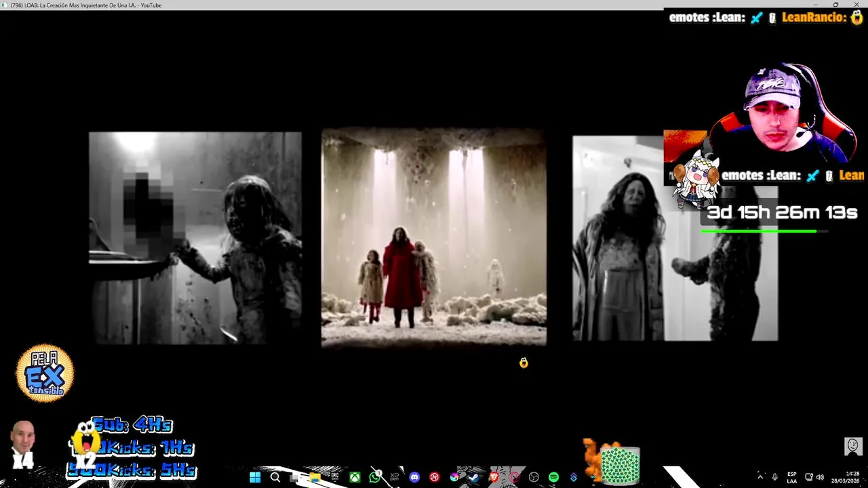This screenshot has width=868, height=488.
Task: Open XP-Pen tablet app icon
Action: [x=395, y=477]
